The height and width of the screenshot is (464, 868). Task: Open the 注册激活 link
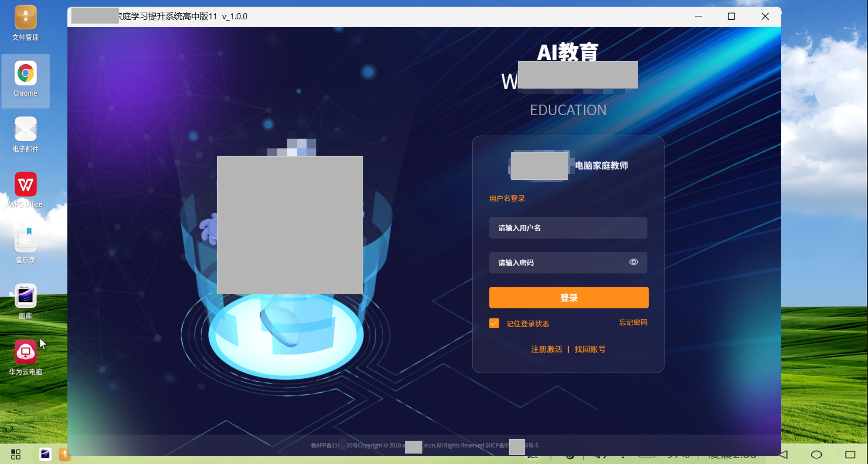[x=546, y=349]
